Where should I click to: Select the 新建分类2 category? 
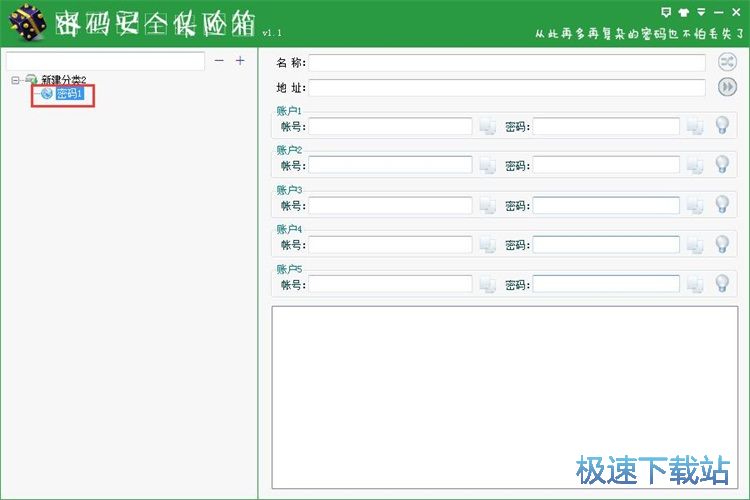[64, 79]
